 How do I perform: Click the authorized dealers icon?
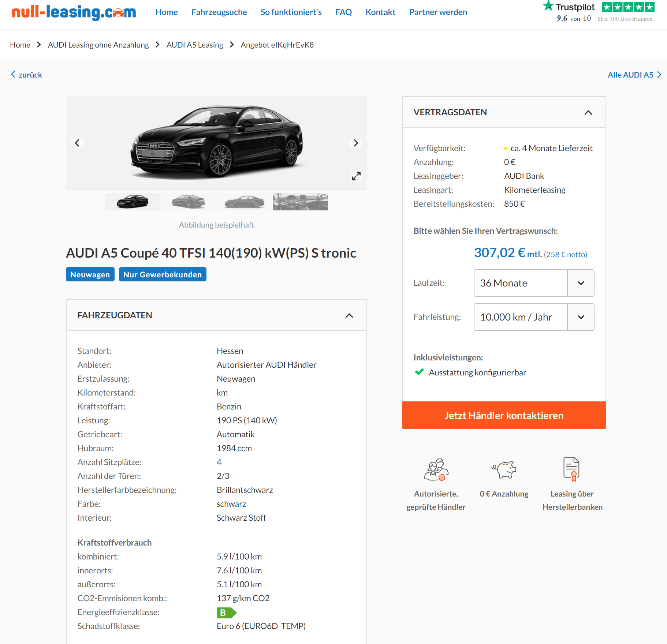click(436, 469)
